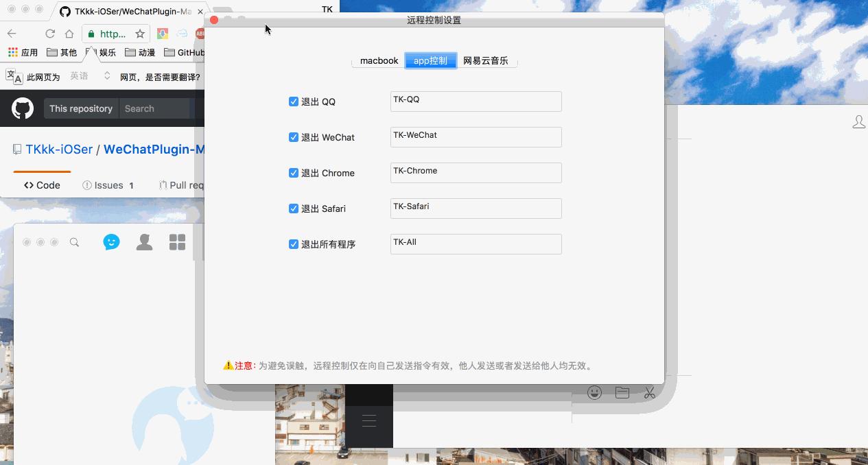Open the Contacts icon in WeChat sidebar
The height and width of the screenshot is (465, 868).
click(144, 241)
